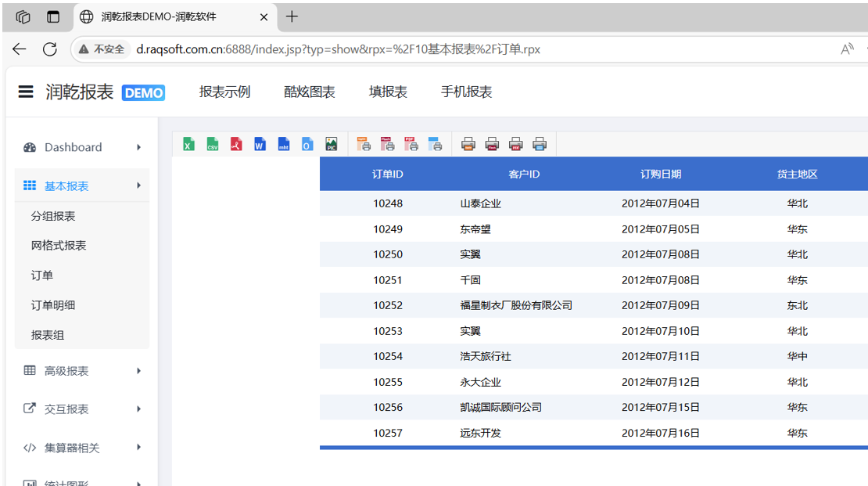This screenshot has height=486, width=868.
Task: Open the 分组报表 report link
Action: (x=53, y=216)
